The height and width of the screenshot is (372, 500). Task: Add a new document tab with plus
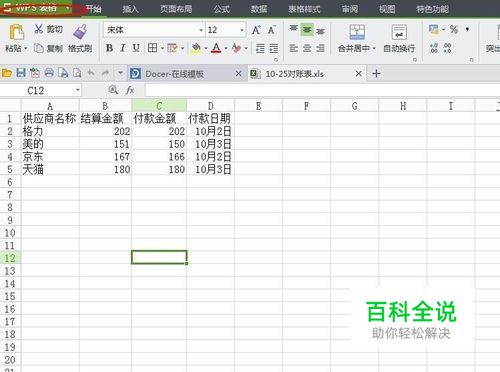point(376,73)
